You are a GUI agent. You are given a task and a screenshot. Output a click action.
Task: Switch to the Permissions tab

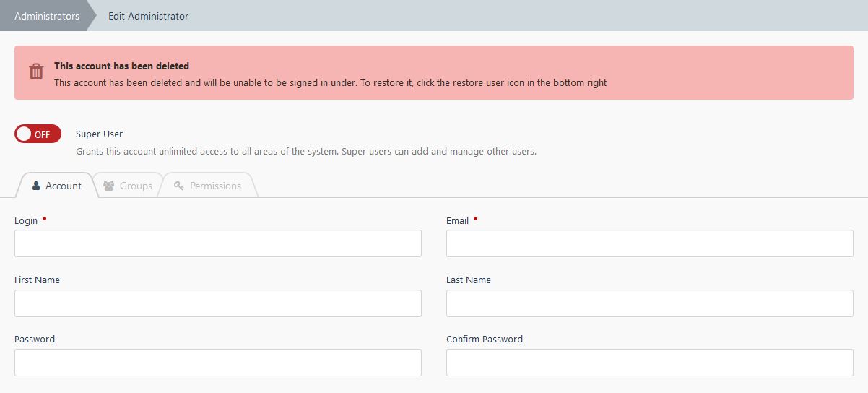(x=207, y=186)
